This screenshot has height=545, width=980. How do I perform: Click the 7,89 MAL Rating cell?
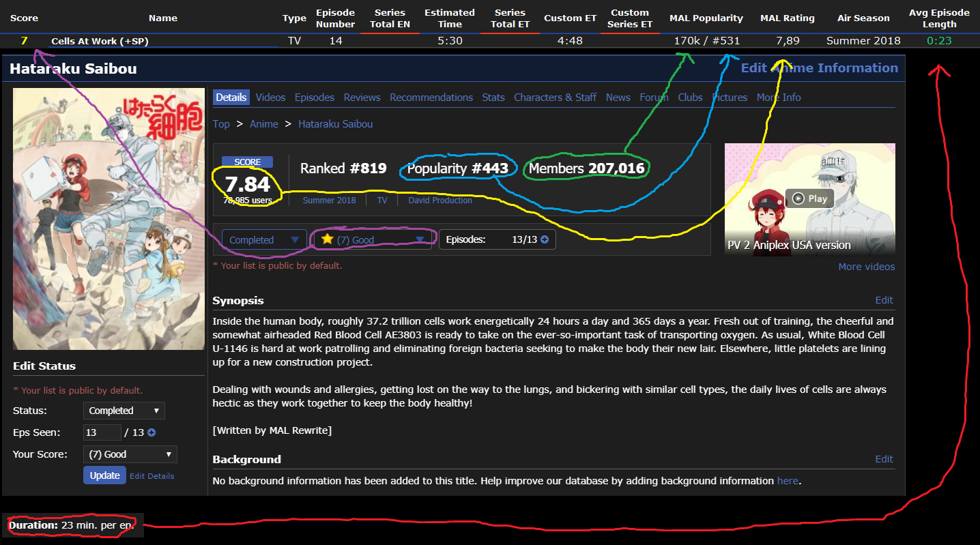click(788, 41)
